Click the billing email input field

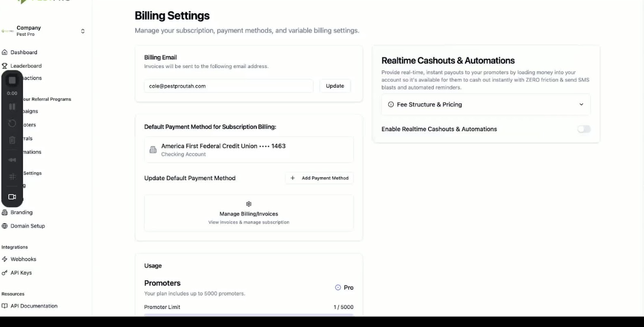coord(228,86)
